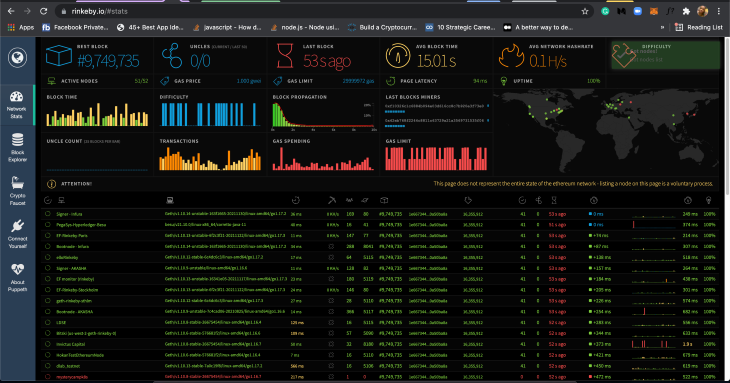730x383 pixels.
Task: Open the 'A better way to de...' bookmark
Action: point(538,27)
